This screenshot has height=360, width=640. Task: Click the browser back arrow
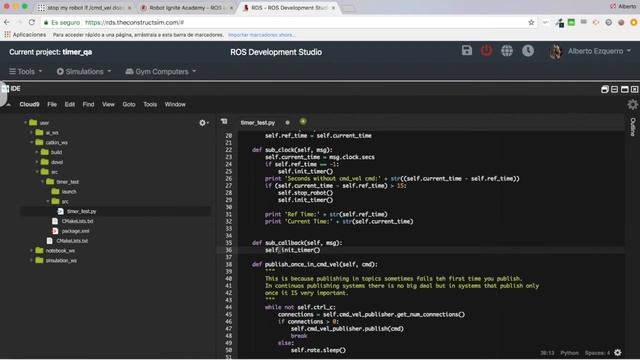7,22
